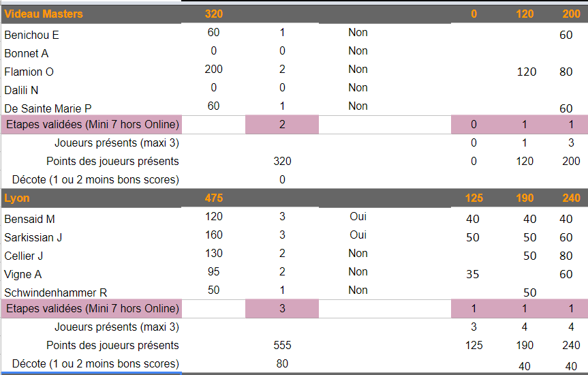Click Videau Décote value 0 cell

coord(282,180)
